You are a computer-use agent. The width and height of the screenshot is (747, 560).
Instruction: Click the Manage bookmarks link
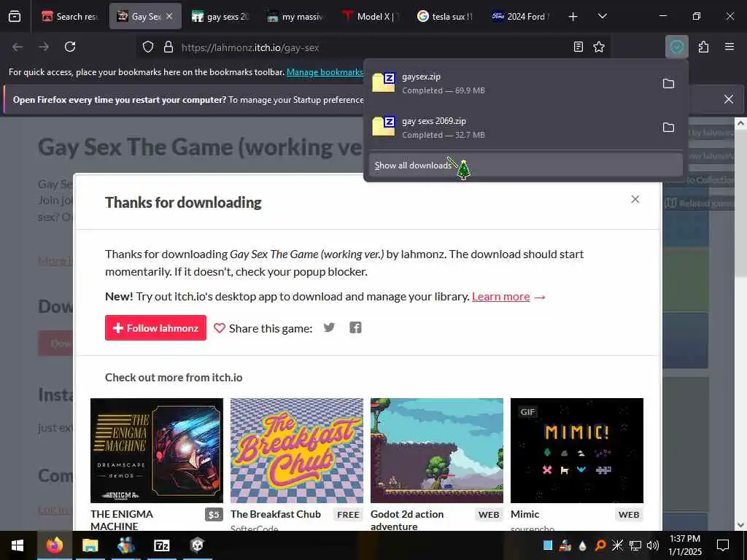pos(325,72)
